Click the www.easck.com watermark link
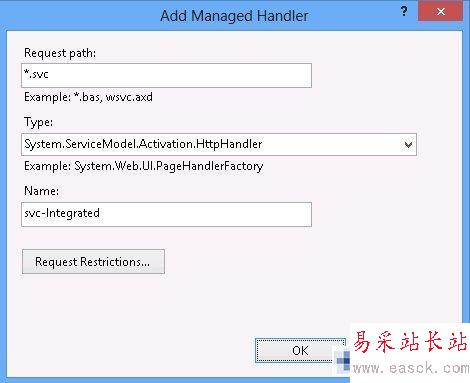Image resolution: width=470 pixels, height=383 pixels. point(411,368)
